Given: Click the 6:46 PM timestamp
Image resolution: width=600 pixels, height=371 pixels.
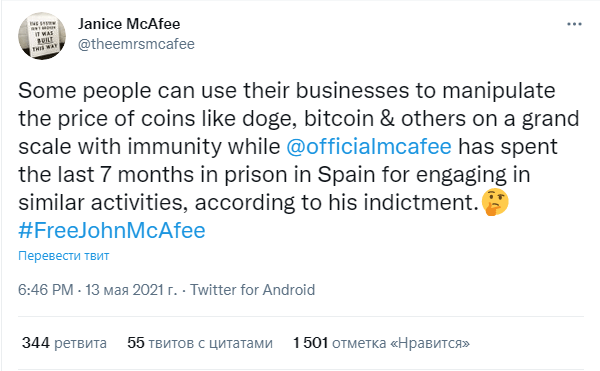Looking at the screenshot, I should (x=46, y=290).
